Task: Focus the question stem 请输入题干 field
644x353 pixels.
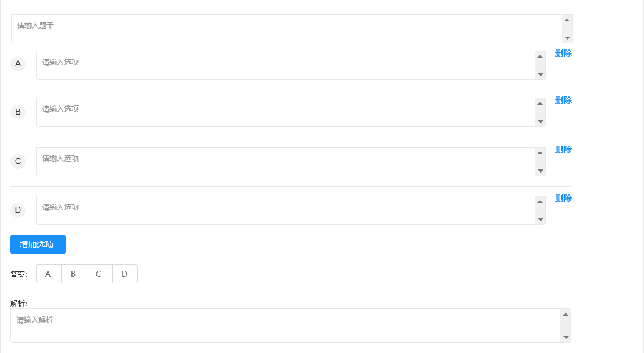Action: 287,29
